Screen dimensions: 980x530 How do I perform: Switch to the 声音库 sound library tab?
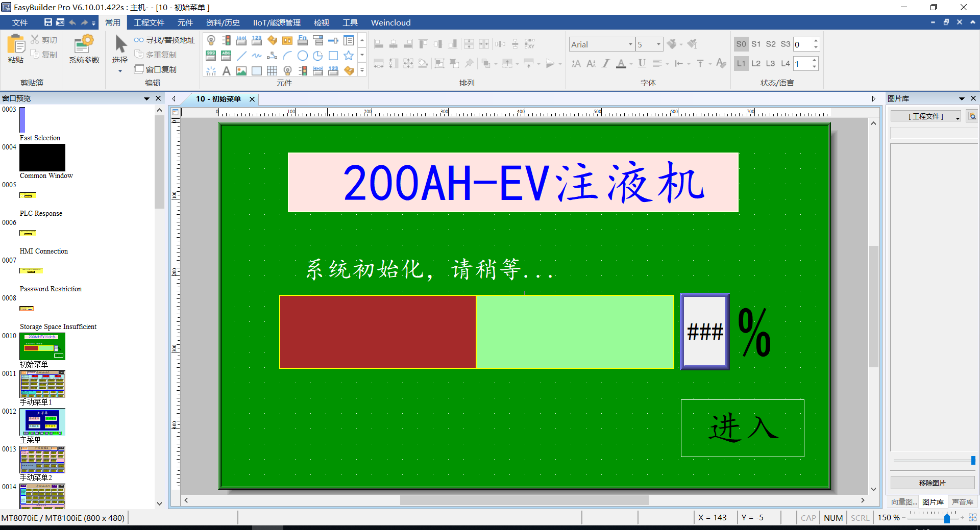(962, 502)
